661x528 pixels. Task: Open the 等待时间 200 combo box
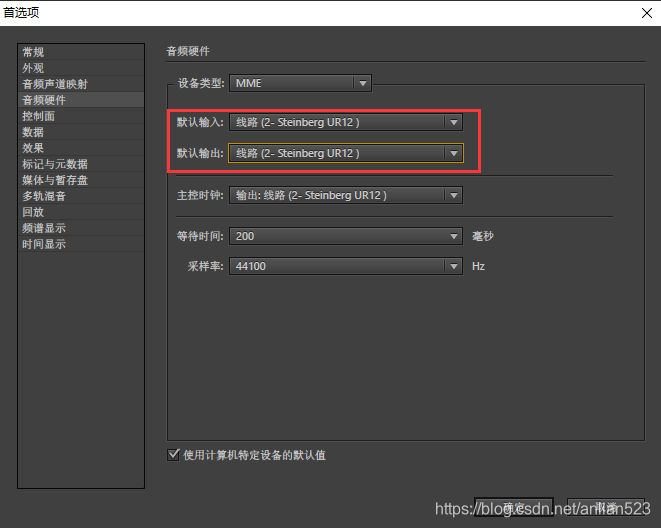[x=346, y=236]
